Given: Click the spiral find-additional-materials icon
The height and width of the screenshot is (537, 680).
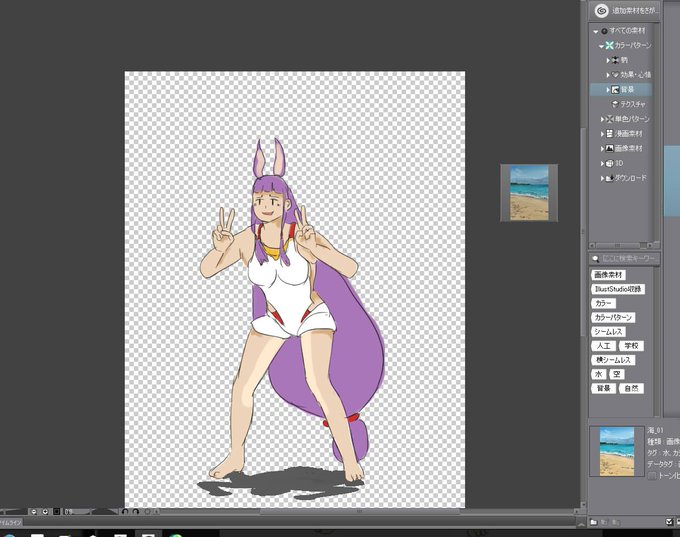Looking at the screenshot, I should click(601, 10).
